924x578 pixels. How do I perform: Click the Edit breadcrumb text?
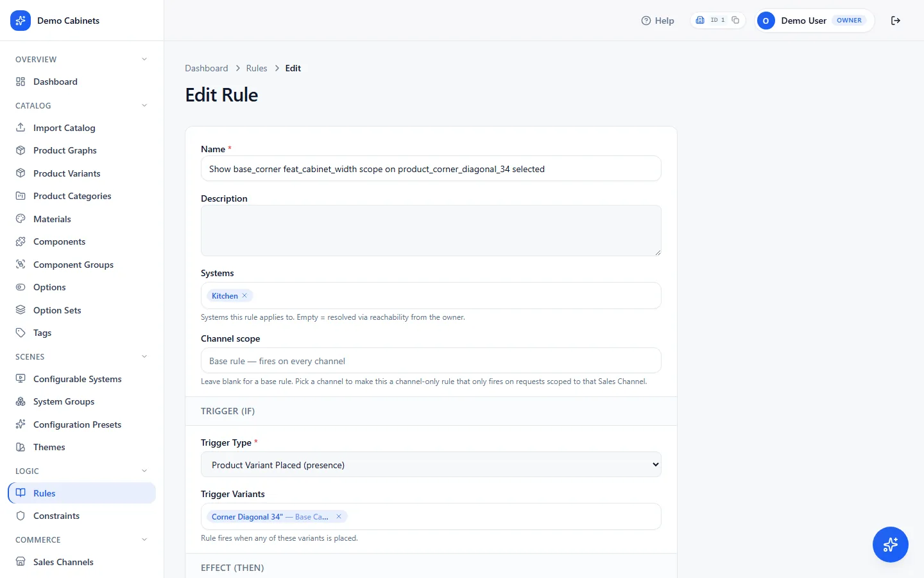point(293,68)
